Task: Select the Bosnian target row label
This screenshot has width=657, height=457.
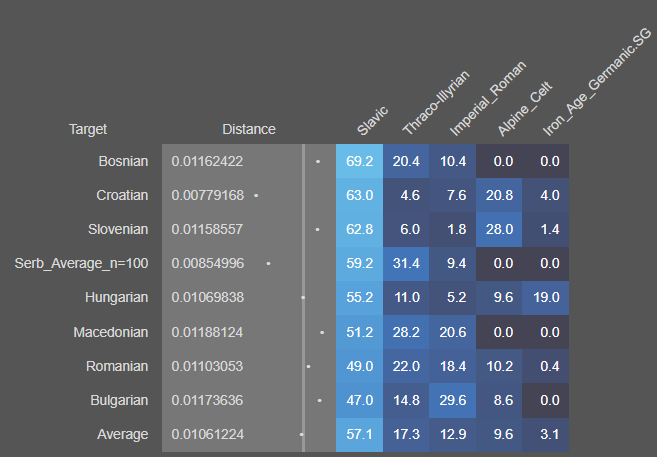Action: (123, 161)
